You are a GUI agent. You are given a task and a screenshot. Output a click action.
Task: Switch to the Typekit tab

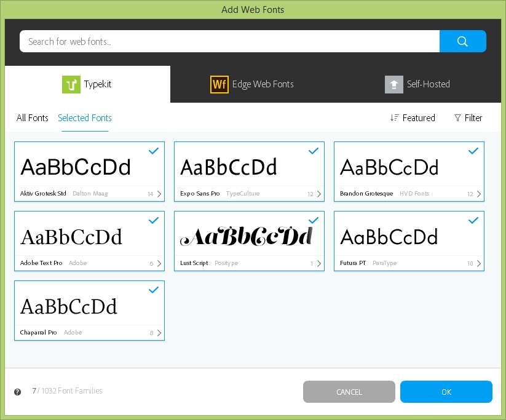tap(87, 84)
